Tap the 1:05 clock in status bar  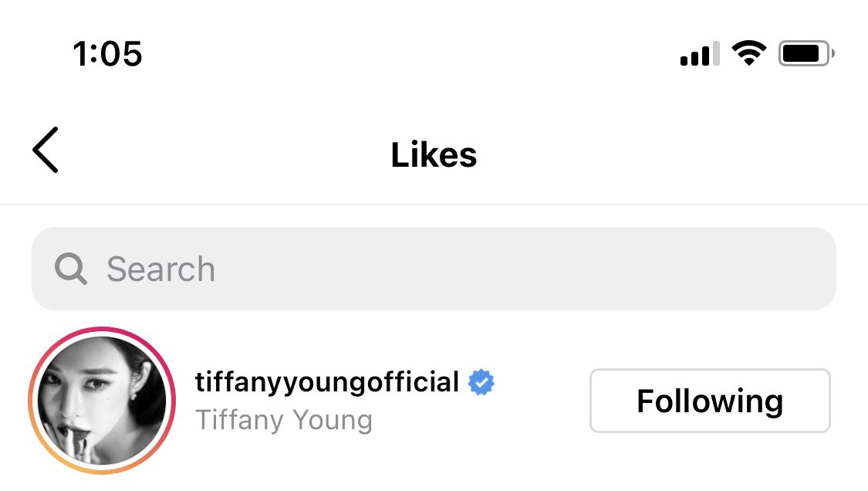coord(107,54)
